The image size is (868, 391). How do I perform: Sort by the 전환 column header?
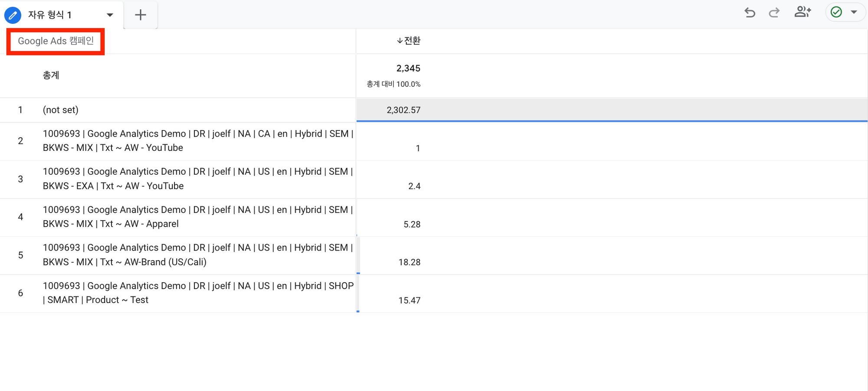coord(412,41)
